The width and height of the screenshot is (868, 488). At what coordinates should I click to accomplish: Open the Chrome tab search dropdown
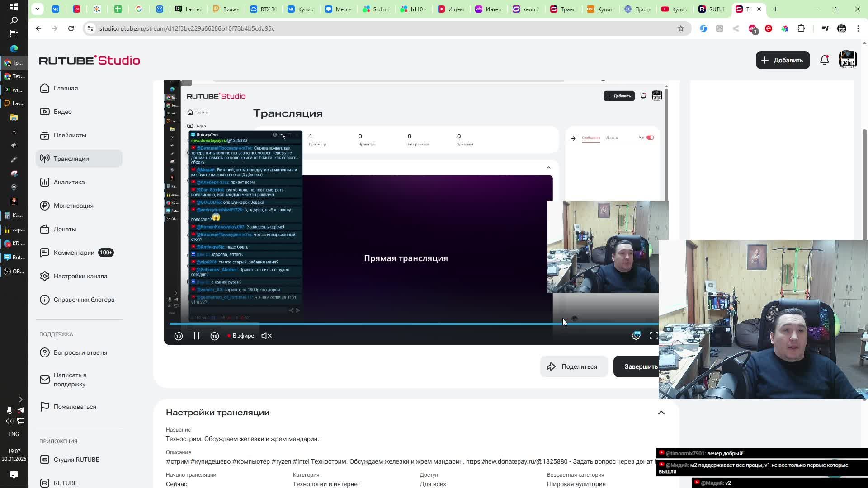[x=38, y=9]
